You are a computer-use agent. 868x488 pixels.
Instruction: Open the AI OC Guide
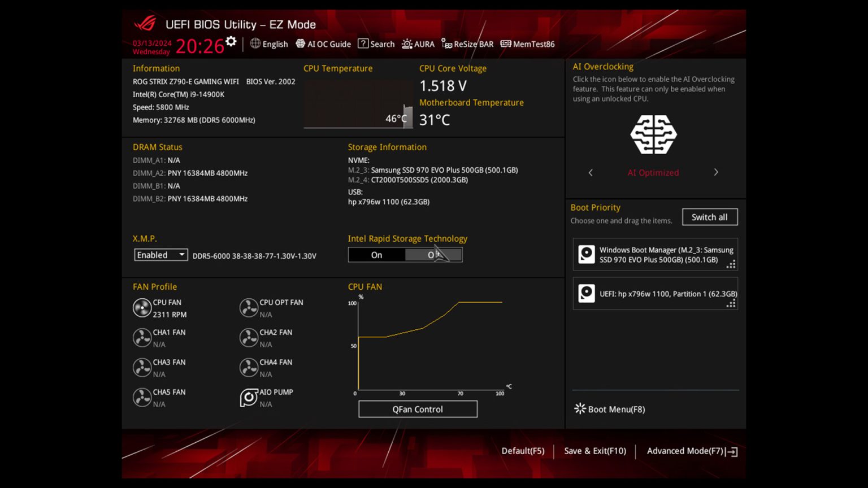(323, 44)
